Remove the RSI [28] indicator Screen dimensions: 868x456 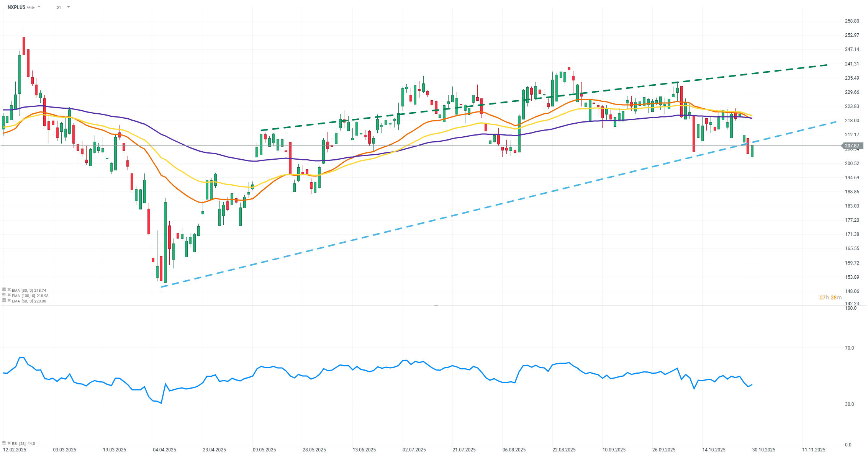point(9,443)
